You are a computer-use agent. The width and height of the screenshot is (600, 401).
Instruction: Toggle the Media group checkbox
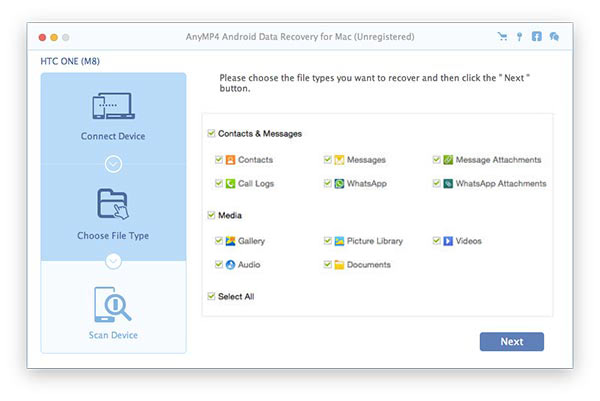[210, 215]
